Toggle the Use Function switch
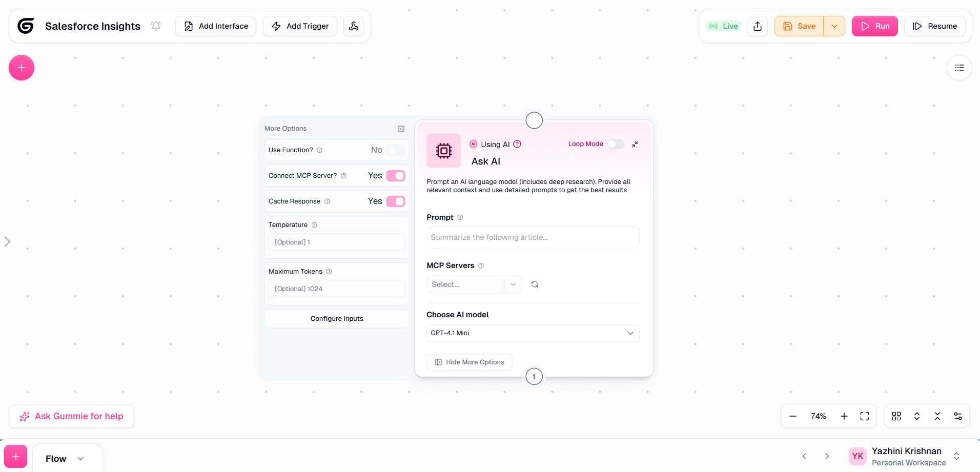The width and height of the screenshot is (980, 472). coord(395,150)
